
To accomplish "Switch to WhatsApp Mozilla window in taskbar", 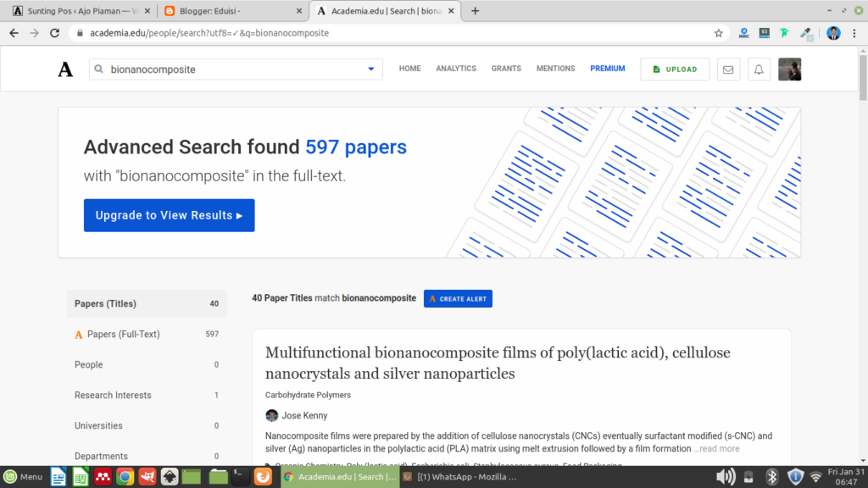I will coord(460,476).
